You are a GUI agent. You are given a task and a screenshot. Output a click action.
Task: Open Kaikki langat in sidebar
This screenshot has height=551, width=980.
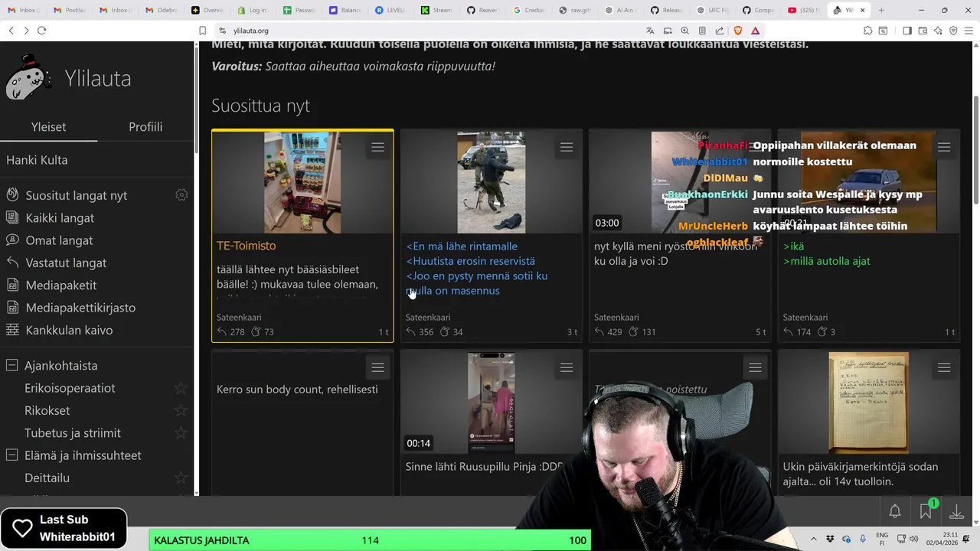coord(60,217)
